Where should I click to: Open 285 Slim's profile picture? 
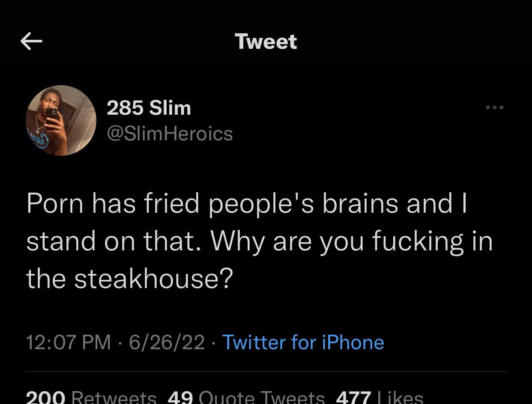(x=61, y=120)
